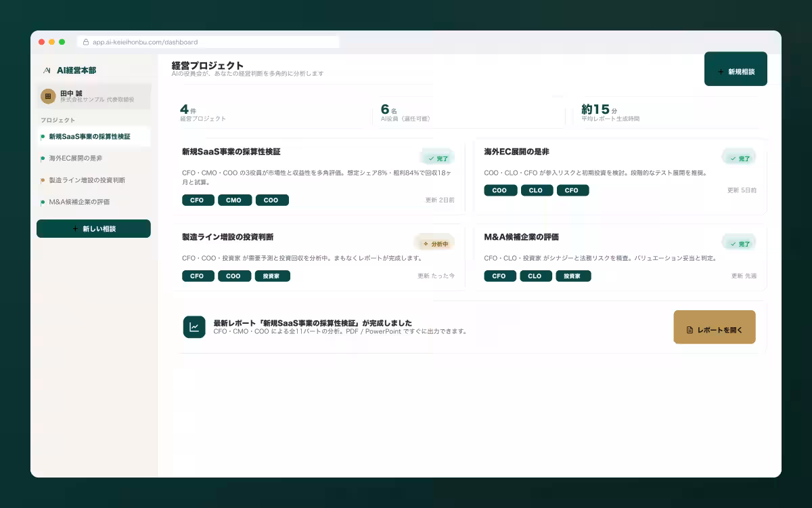The width and height of the screenshot is (812, 508).
Task: Click the 投資家 tag on M&A候補企業 card
Action: pos(573,276)
